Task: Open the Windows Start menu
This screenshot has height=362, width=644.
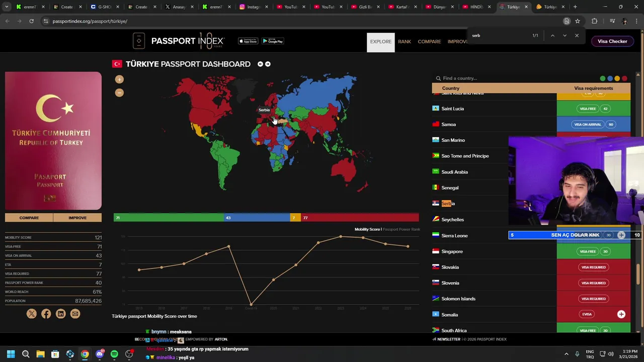Action: (x=11, y=354)
